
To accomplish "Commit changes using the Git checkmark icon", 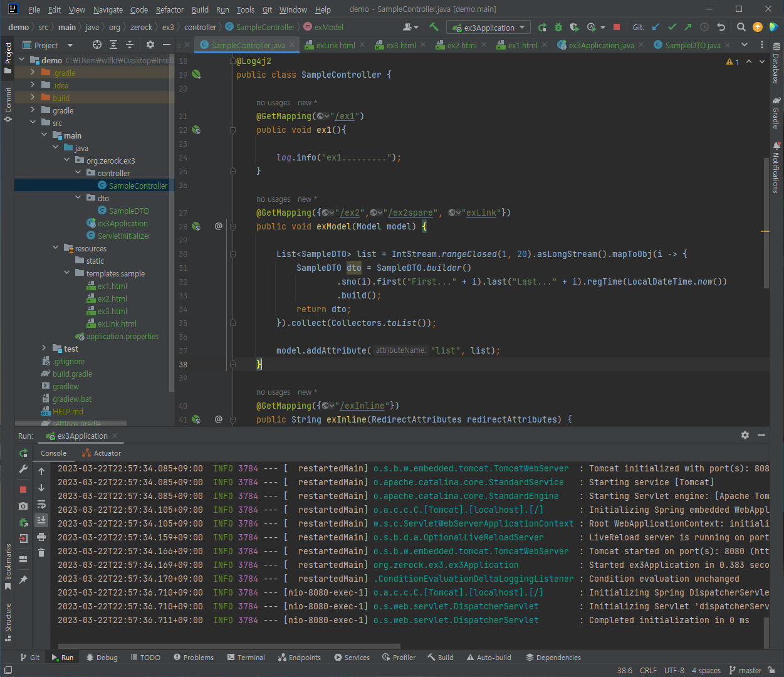I will click(672, 27).
